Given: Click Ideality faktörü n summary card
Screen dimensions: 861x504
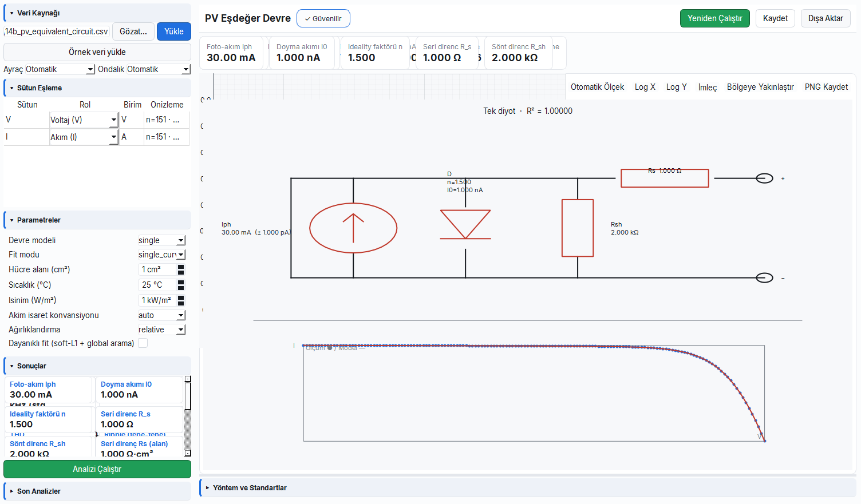Looking at the screenshot, I should (375, 53).
